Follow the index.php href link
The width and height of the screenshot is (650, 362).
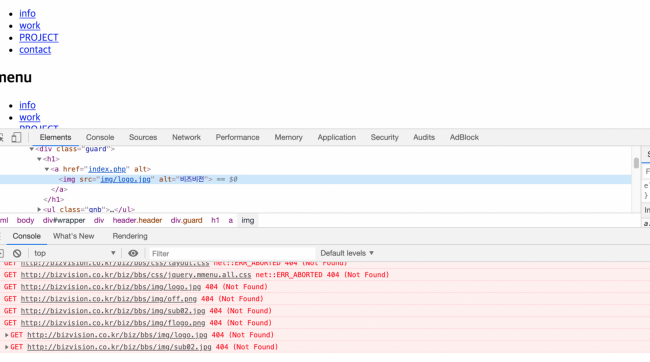107,169
